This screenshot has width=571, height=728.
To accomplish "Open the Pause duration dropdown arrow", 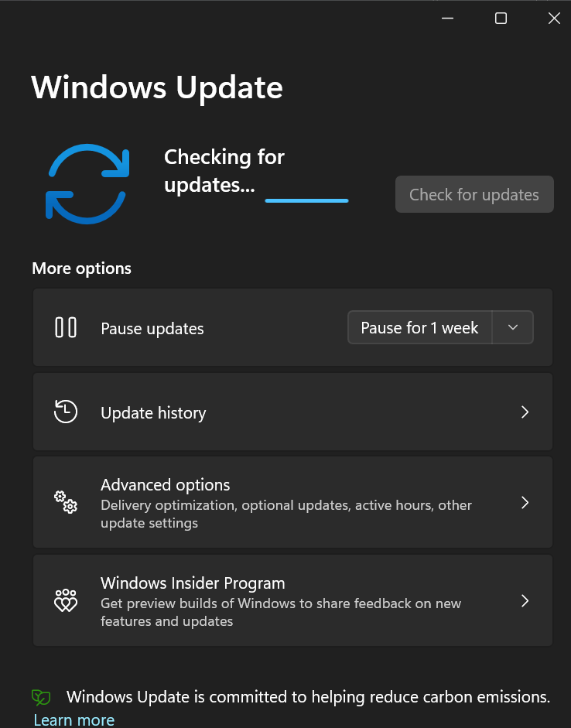I will tap(512, 327).
